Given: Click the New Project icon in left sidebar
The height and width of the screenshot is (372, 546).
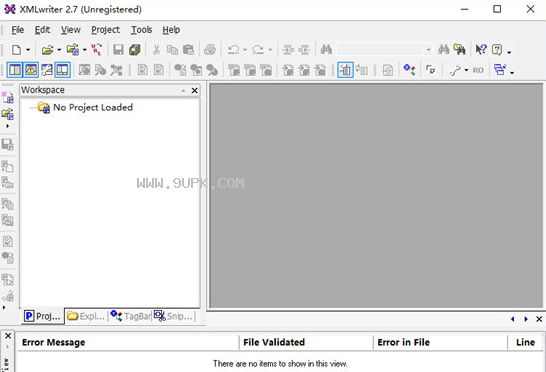Looking at the screenshot, I should click(x=7, y=98).
